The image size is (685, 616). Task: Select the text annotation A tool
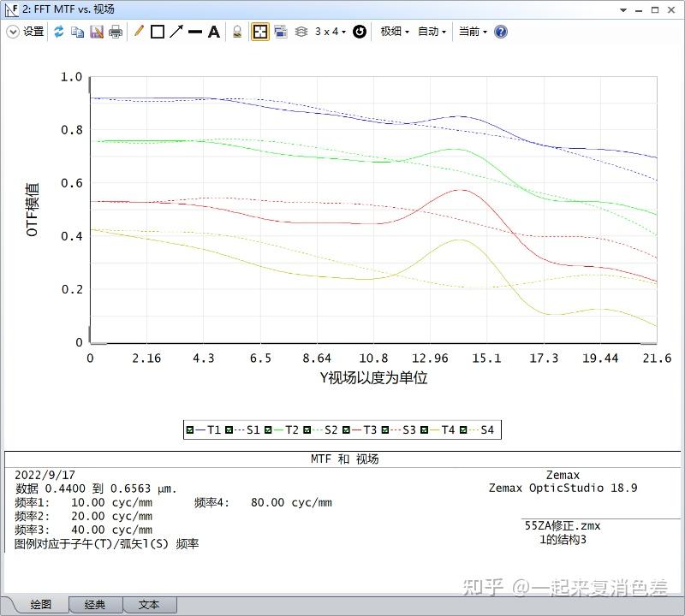213,32
